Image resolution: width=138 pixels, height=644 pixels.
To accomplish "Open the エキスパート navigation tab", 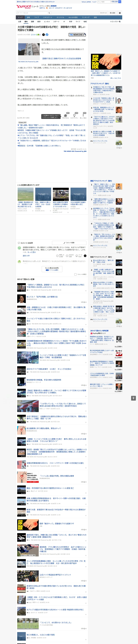I will (x=48, y=17).
